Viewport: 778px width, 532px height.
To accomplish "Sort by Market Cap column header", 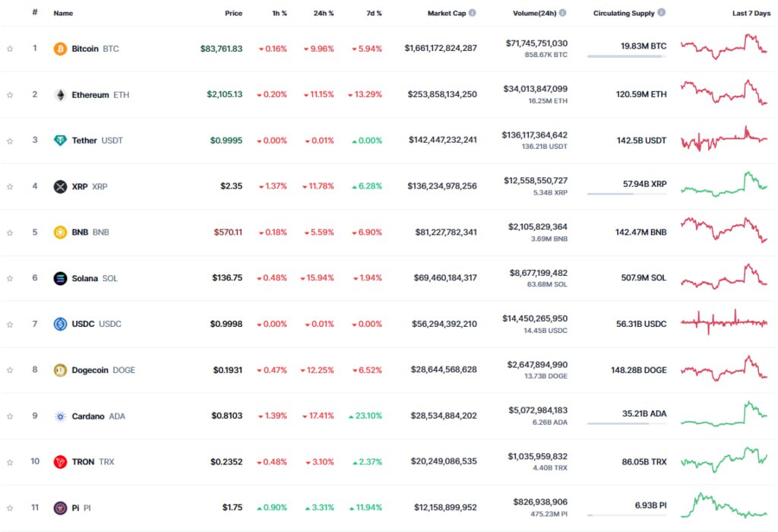I will (447, 14).
